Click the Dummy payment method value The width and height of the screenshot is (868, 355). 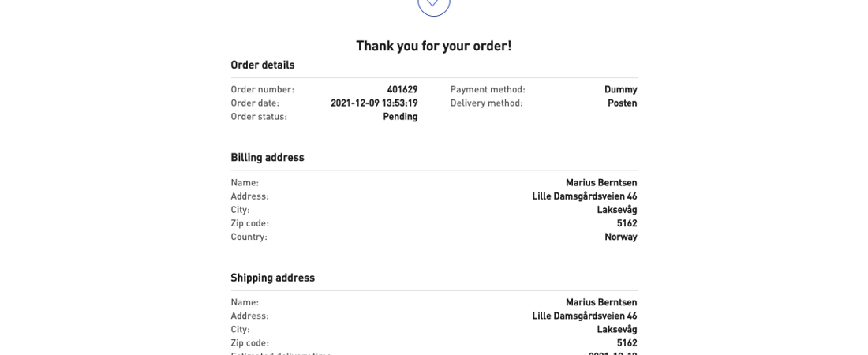620,90
